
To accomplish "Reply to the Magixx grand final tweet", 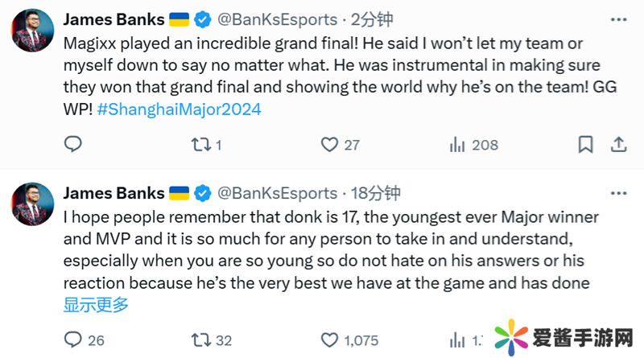I will pos(72,145).
